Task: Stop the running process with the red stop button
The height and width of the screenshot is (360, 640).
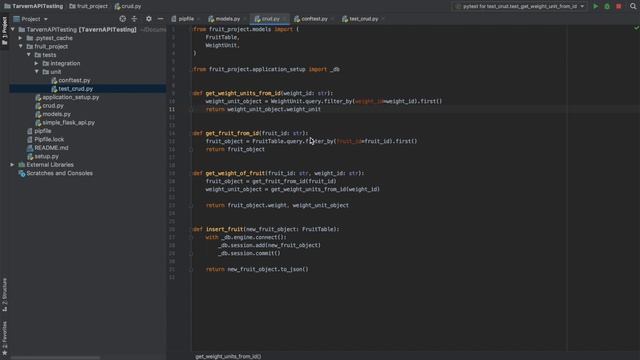Action: (x=619, y=6)
